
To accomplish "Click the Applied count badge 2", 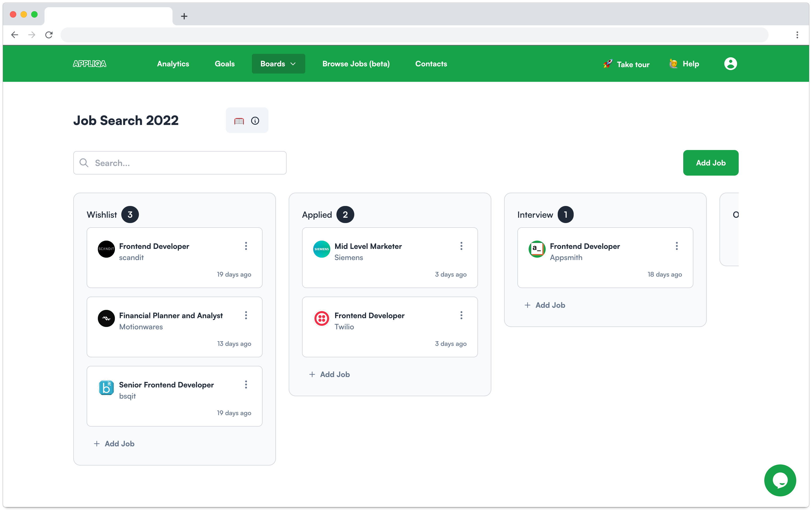I will click(345, 214).
